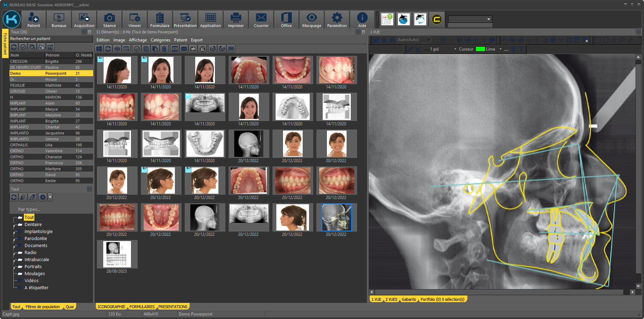This screenshot has height=319, width=644.
Task: Open the 1 pxl line width dropdown
Action: (455, 49)
